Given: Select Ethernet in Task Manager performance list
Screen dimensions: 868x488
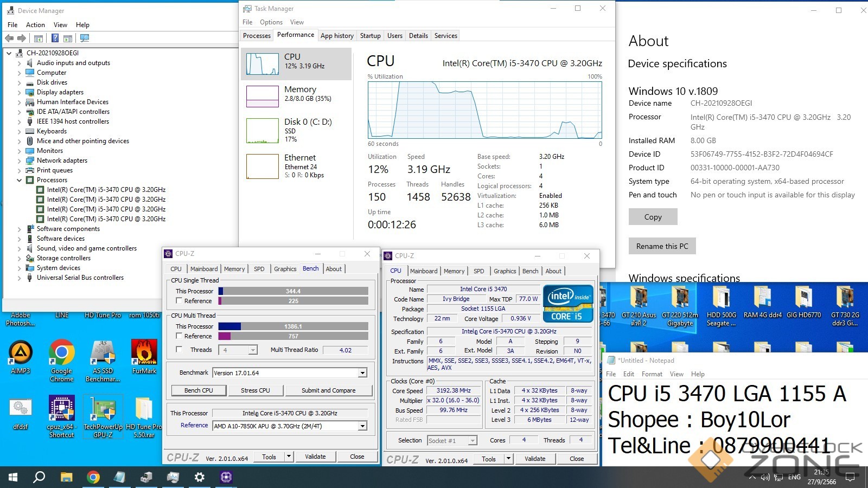Looking at the screenshot, I should click(296, 166).
